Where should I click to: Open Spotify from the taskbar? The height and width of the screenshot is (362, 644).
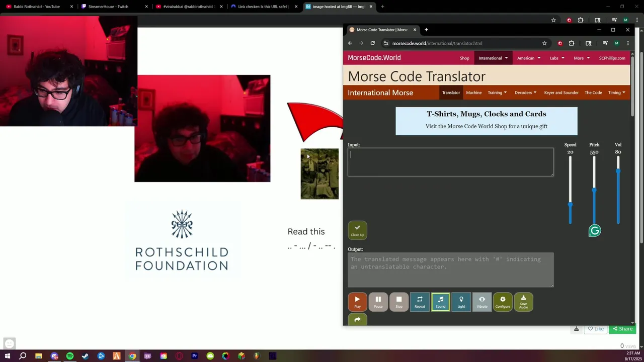69,356
